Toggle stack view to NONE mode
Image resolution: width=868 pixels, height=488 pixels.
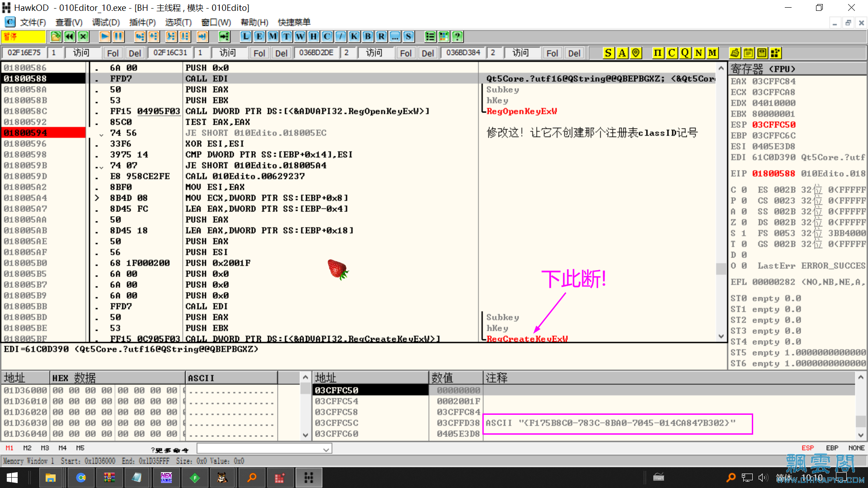856,448
